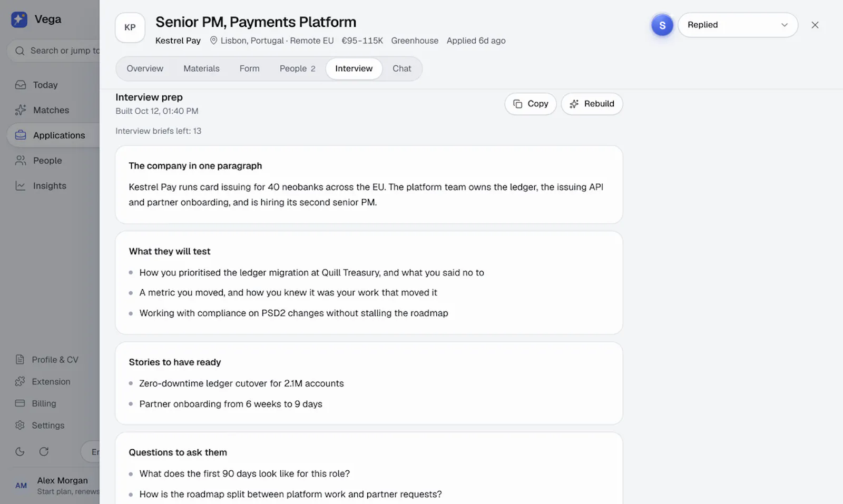This screenshot has height=504, width=843.
Task: Copy the interview prep brief
Action: (531, 104)
